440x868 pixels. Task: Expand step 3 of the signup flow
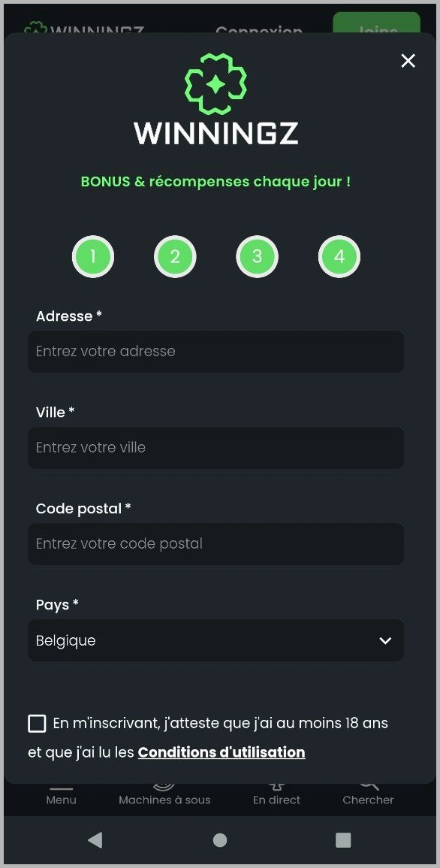click(257, 256)
